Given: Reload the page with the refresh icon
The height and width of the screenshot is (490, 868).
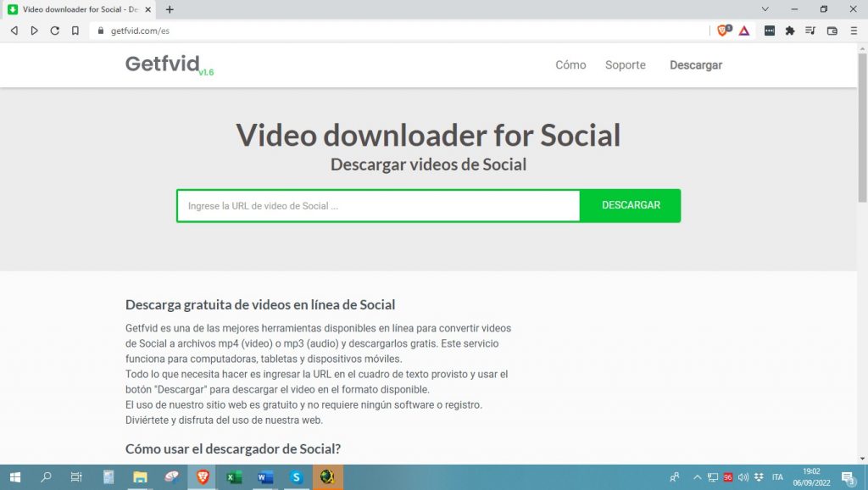Looking at the screenshot, I should [x=55, y=31].
